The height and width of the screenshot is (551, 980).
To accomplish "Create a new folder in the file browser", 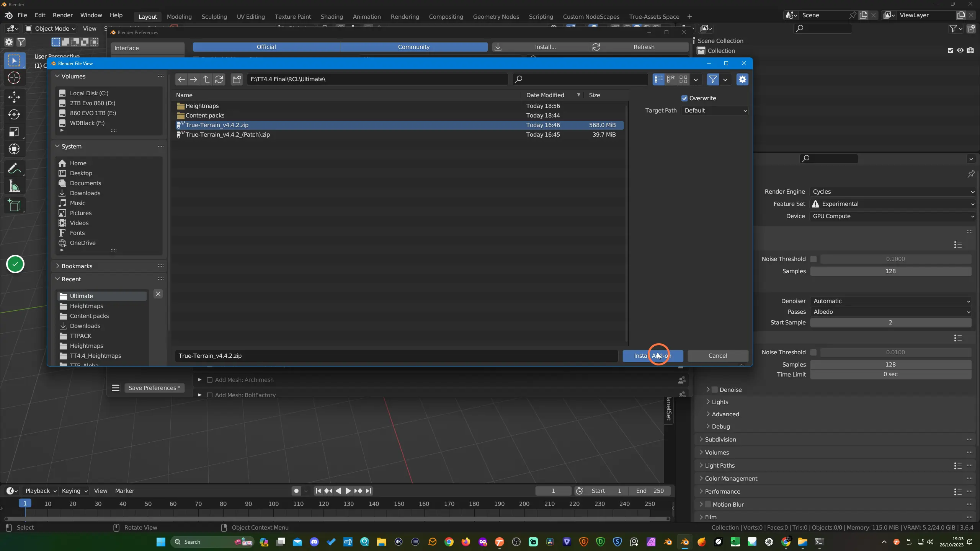I will [x=237, y=79].
